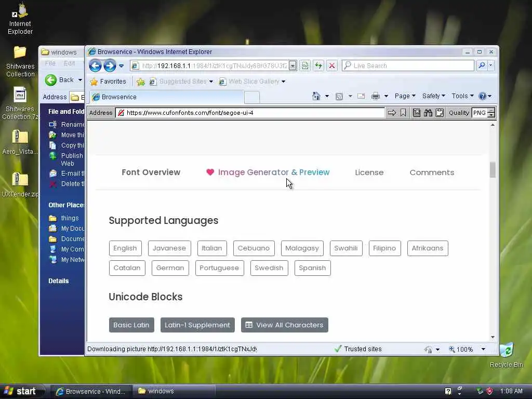Click the Browservice go arrow icon
Screen dimensions: 532x399
click(392, 113)
